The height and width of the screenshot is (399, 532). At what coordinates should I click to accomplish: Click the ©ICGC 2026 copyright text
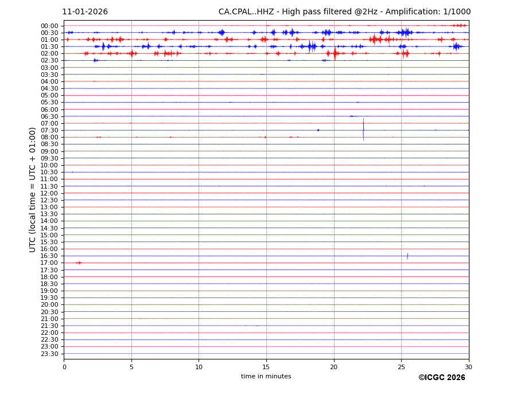(441, 378)
